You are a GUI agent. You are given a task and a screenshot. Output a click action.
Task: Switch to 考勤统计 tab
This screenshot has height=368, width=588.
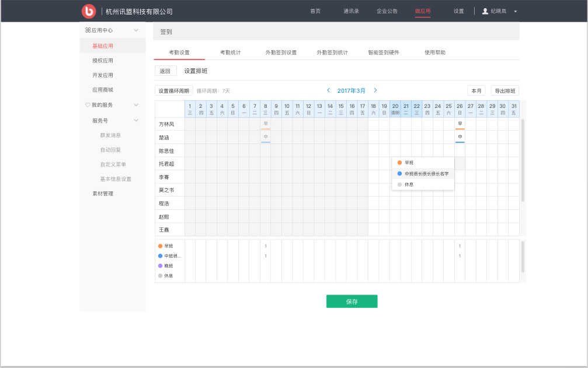coord(231,52)
